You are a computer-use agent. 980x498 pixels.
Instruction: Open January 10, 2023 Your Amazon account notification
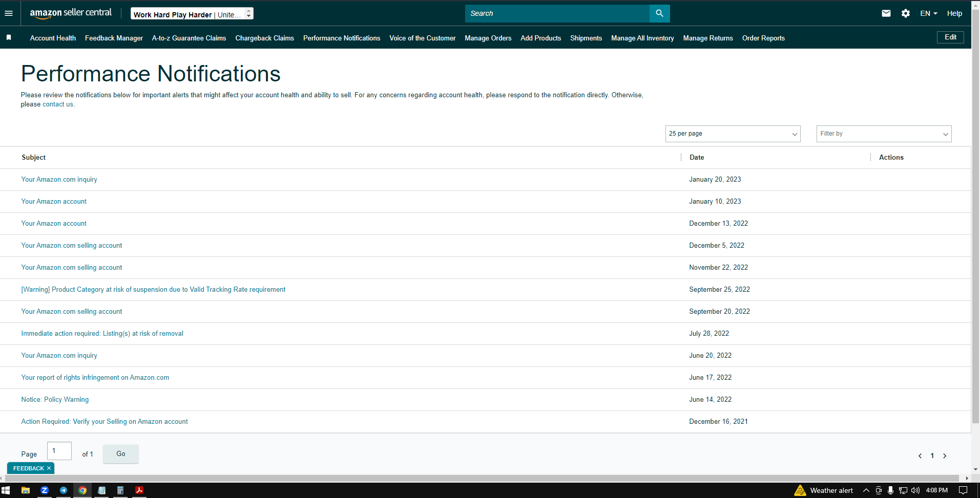[54, 202]
